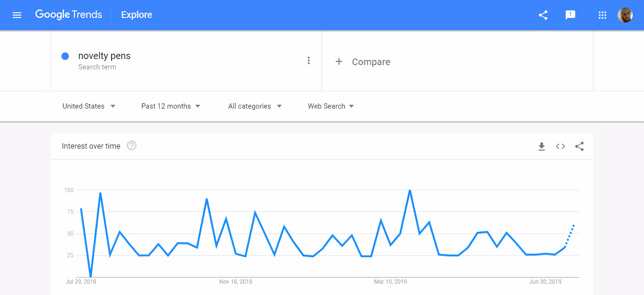The image size is (644, 295).
Task: Click the blue legend dot beside novelty pens
Action: pos(65,56)
